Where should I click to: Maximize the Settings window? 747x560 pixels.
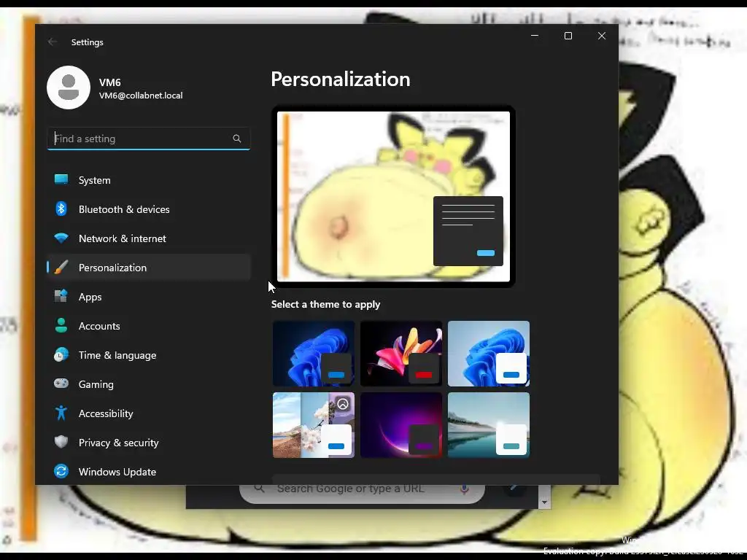click(x=568, y=36)
